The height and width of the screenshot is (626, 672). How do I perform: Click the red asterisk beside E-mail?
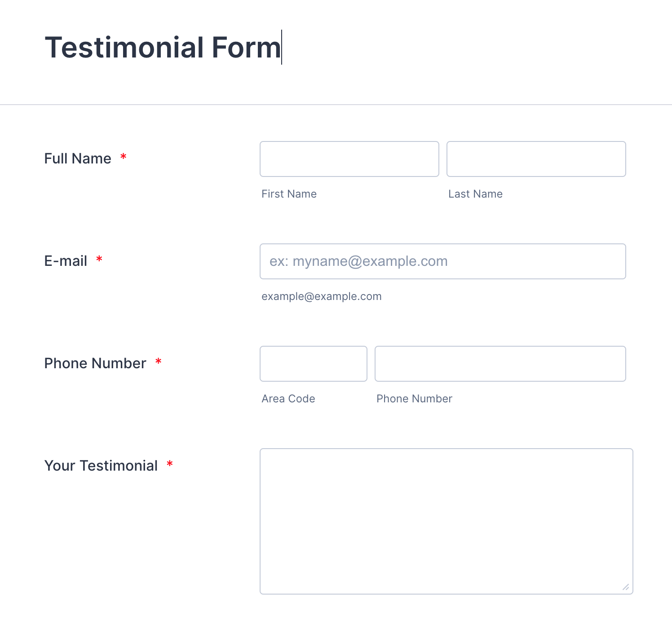click(99, 260)
